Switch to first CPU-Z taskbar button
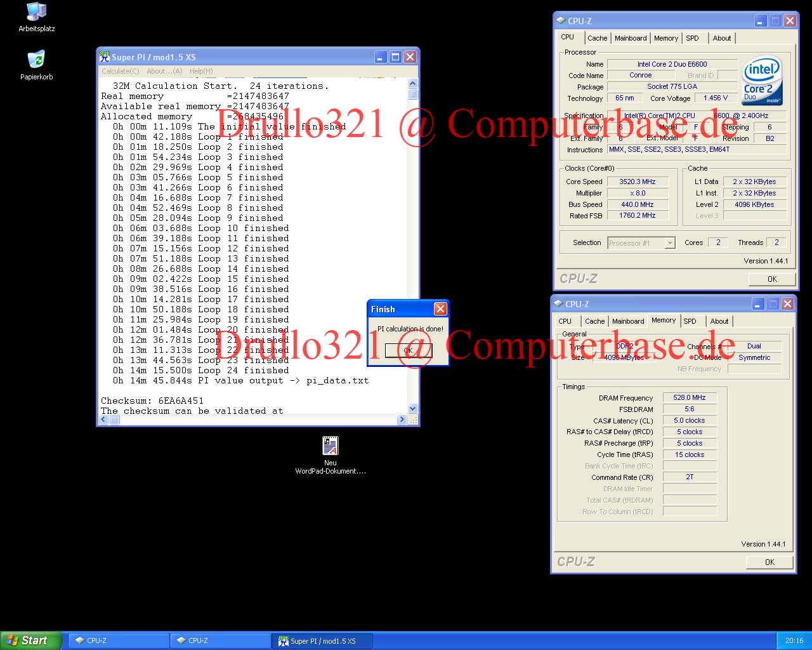812x650 pixels. (x=118, y=640)
